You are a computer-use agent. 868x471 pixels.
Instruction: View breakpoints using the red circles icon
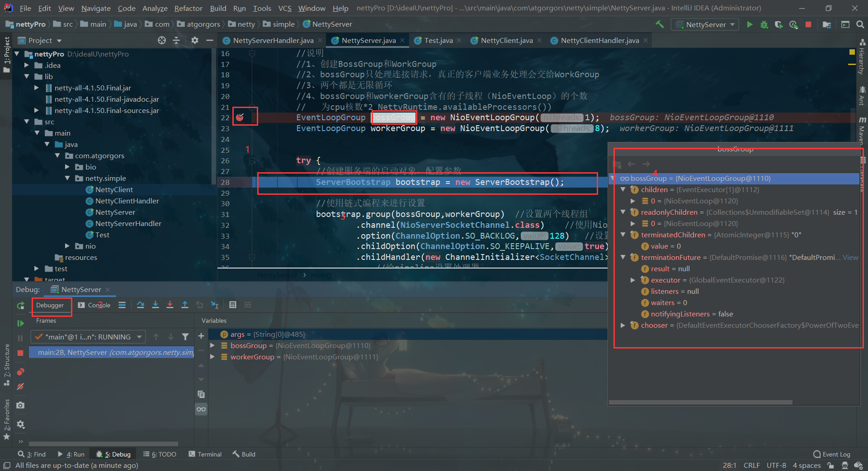click(20, 372)
